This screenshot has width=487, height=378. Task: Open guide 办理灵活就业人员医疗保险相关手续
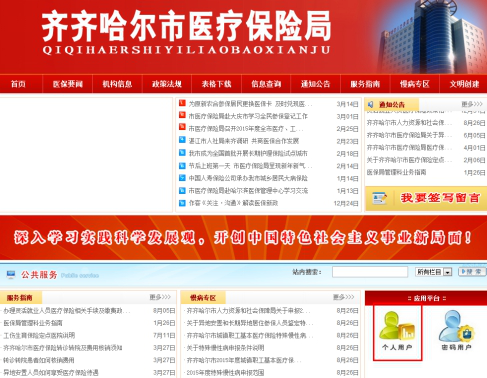coord(66,311)
